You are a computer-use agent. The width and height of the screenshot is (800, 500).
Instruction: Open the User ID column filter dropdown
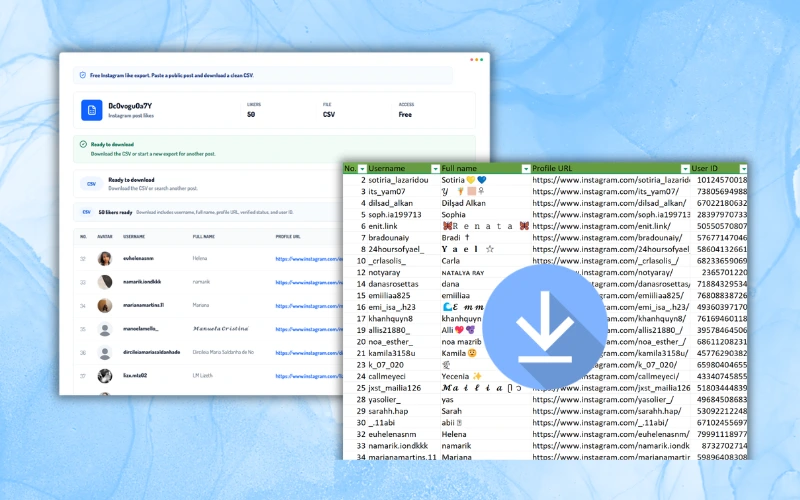click(743, 168)
